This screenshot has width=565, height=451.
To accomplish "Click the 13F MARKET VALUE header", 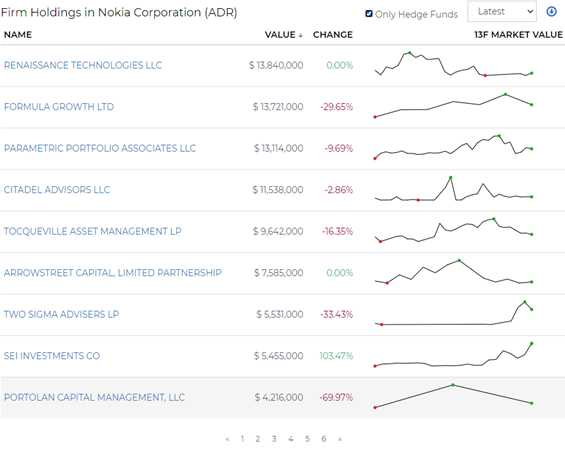I will [518, 35].
